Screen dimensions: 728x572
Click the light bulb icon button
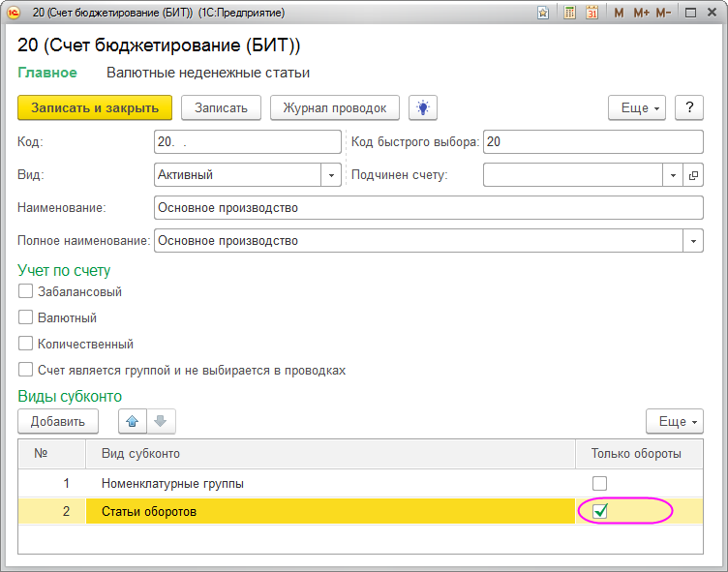click(423, 107)
